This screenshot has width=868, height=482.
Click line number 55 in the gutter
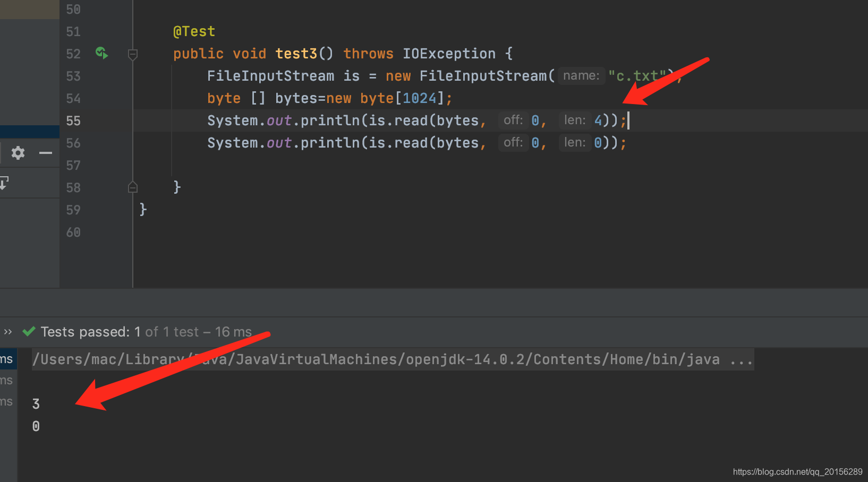(73, 120)
